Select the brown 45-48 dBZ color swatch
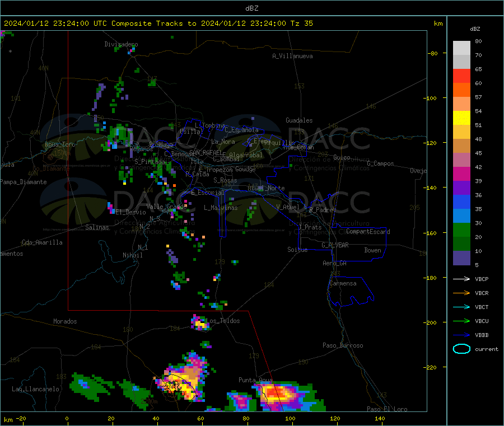 pos(461,146)
